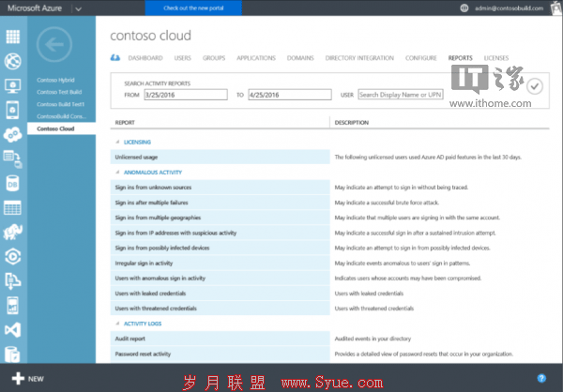563x392 pixels.
Task: Click the admin account avatar
Action: (556, 8)
